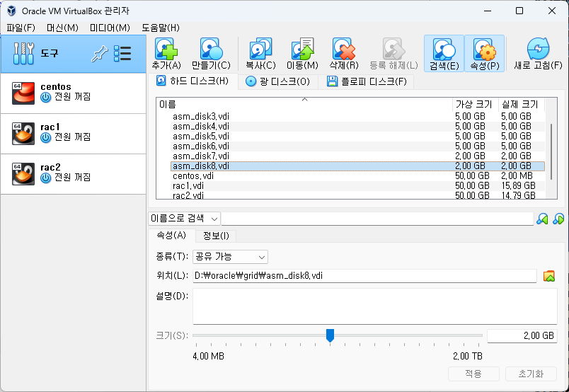
Task: Open the Help (도움말) menu
Action: click(x=161, y=28)
